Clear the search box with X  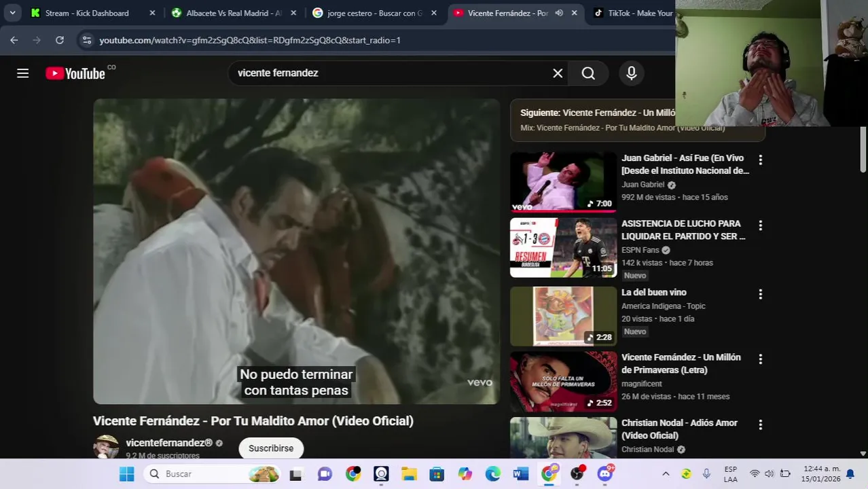point(558,73)
